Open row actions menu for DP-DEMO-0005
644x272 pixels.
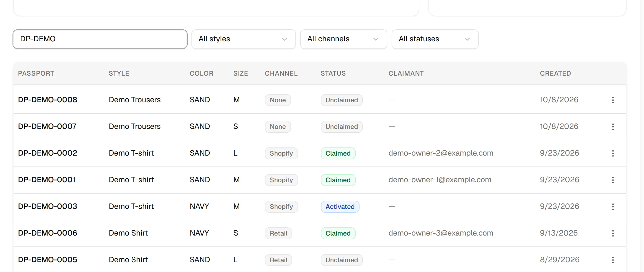[613, 260]
